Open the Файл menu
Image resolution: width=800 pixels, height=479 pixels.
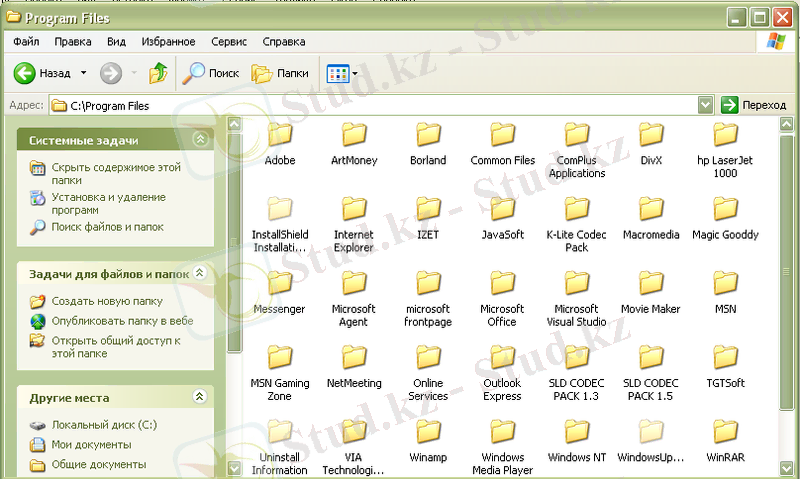(x=27, y=42)
